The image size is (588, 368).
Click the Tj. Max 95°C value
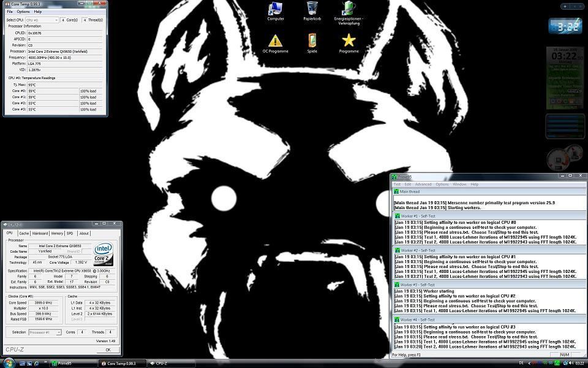tap(64, 85)
